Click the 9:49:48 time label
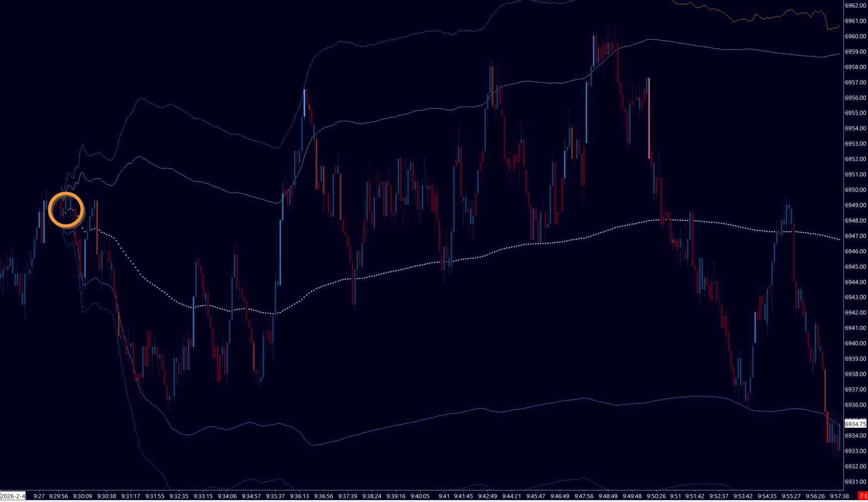This screenshot has height=502, width=868. tap(632, 496)
